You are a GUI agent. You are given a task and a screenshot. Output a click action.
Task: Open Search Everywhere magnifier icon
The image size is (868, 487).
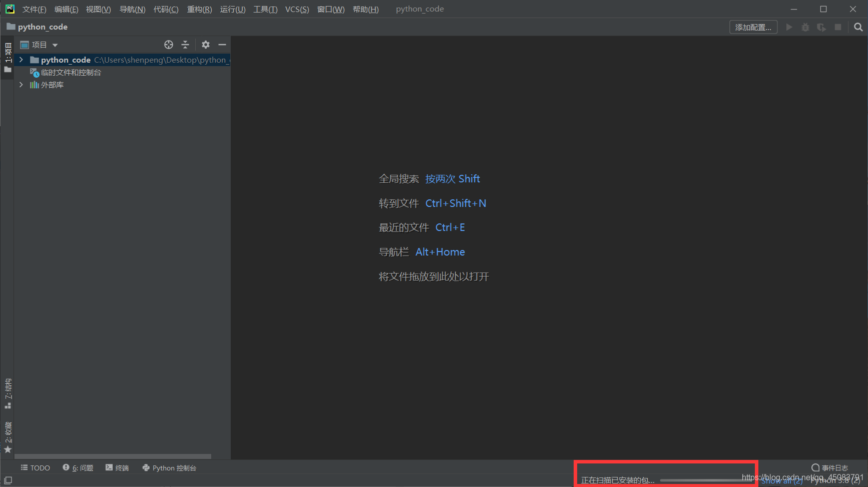pos(858,27)
